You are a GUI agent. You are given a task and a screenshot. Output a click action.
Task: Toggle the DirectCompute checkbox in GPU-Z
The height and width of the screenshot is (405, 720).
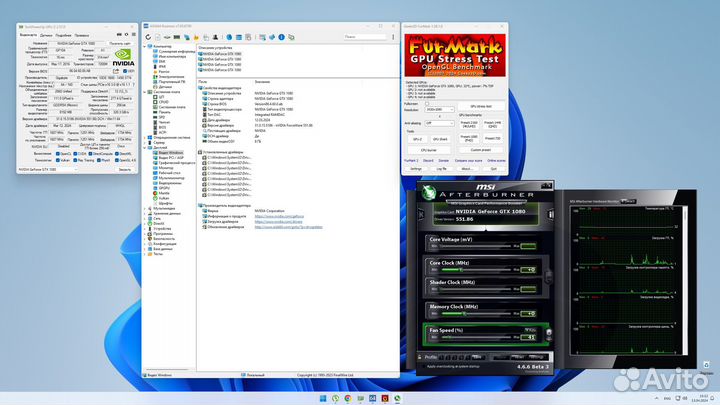(90, 154)
